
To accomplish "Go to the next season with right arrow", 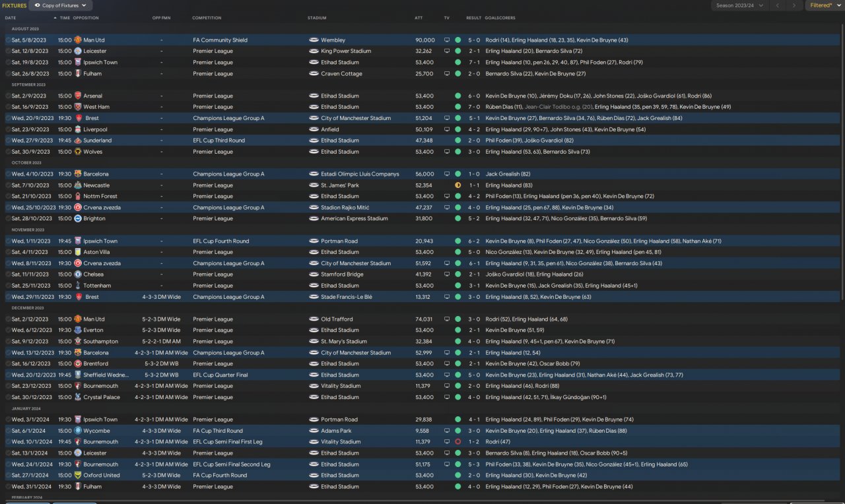I will click(x=794, y=5).
